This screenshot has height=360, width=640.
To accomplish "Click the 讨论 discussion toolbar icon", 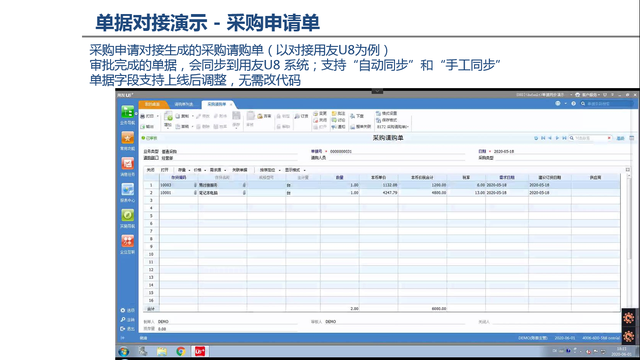I will coord(334,120).
